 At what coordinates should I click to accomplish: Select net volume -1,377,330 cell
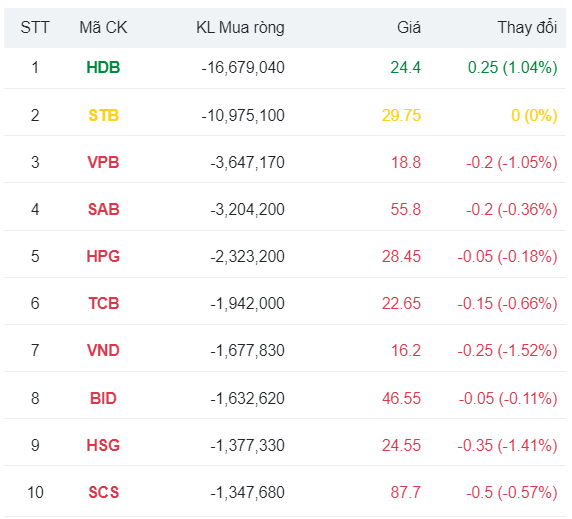click(x=247, y=446)
